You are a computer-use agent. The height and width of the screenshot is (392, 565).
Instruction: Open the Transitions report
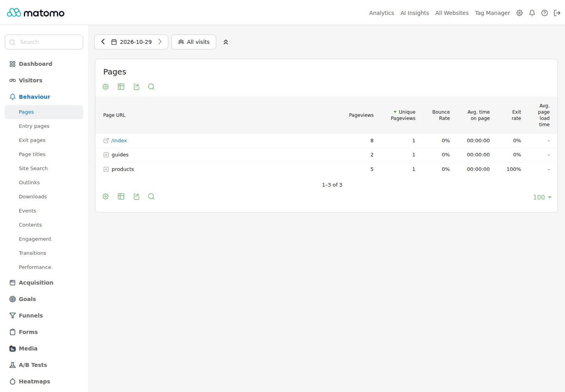[x=33, y=253]
